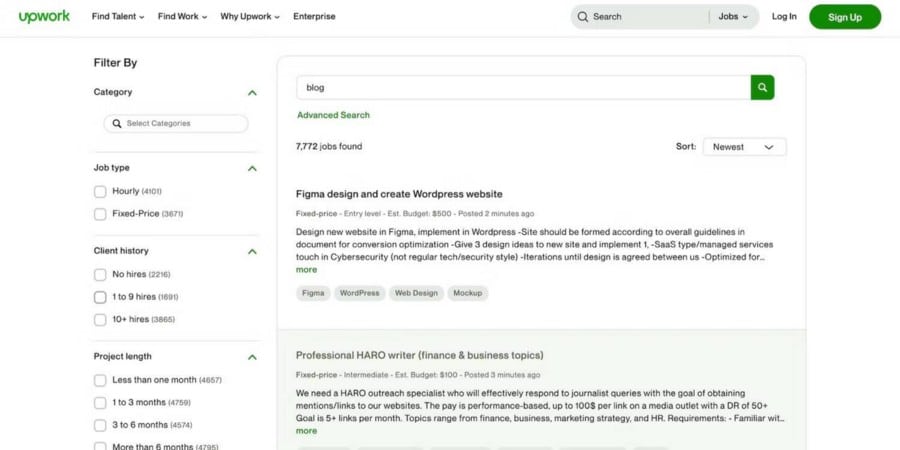Collapse the Job type filter section

252,168
